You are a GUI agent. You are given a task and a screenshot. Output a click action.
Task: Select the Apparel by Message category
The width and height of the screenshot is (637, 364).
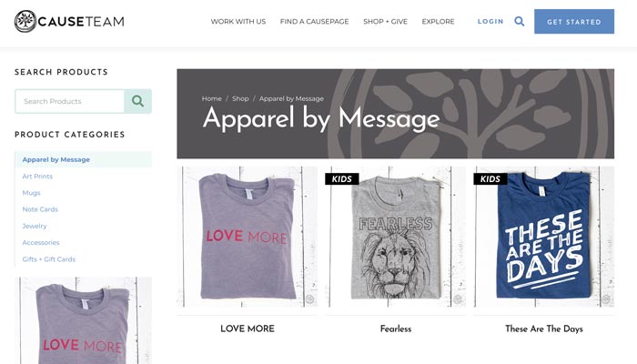pos(56,159)
